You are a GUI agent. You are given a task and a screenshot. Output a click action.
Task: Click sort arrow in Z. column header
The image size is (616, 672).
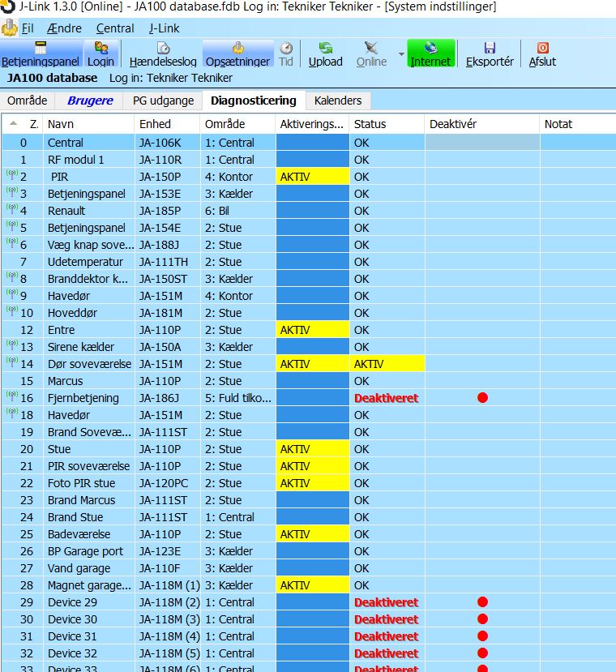tap(13, 124)
